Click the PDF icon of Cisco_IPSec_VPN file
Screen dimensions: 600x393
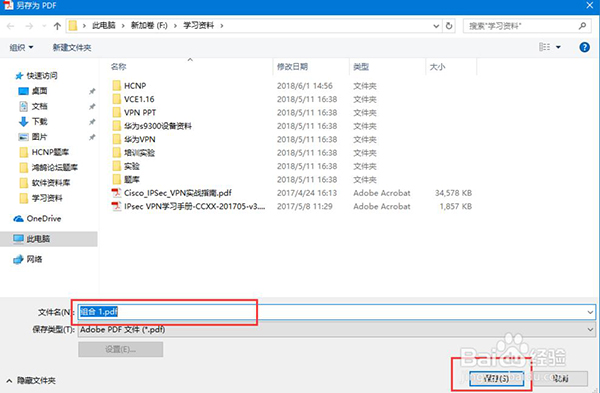[116, 193]
